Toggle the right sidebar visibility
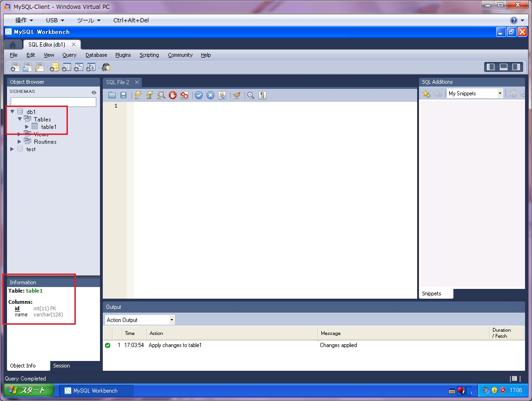 coord(516,67)
